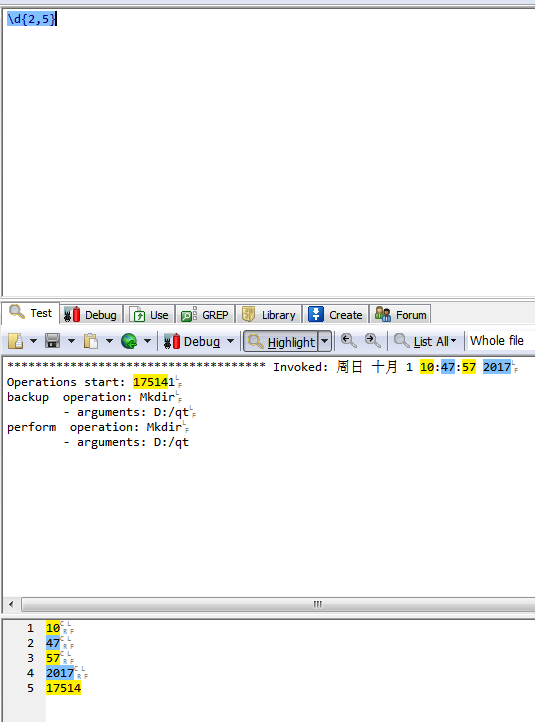Open the Debug tab

tap(91, 315)
